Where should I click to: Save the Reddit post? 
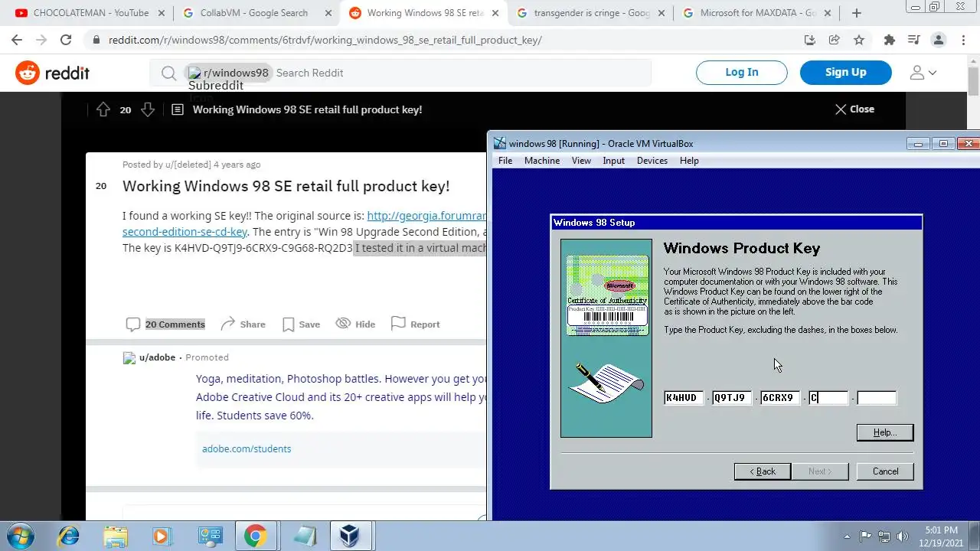click(301, 324)
